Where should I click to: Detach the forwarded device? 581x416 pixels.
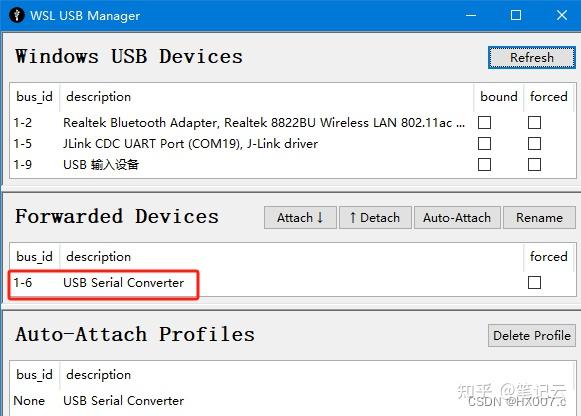375,217
